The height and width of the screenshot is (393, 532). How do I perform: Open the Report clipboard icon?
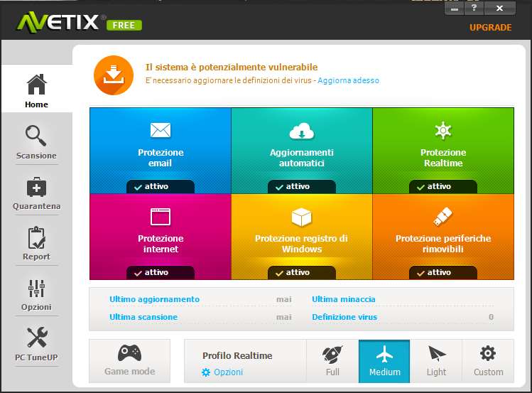36,237
